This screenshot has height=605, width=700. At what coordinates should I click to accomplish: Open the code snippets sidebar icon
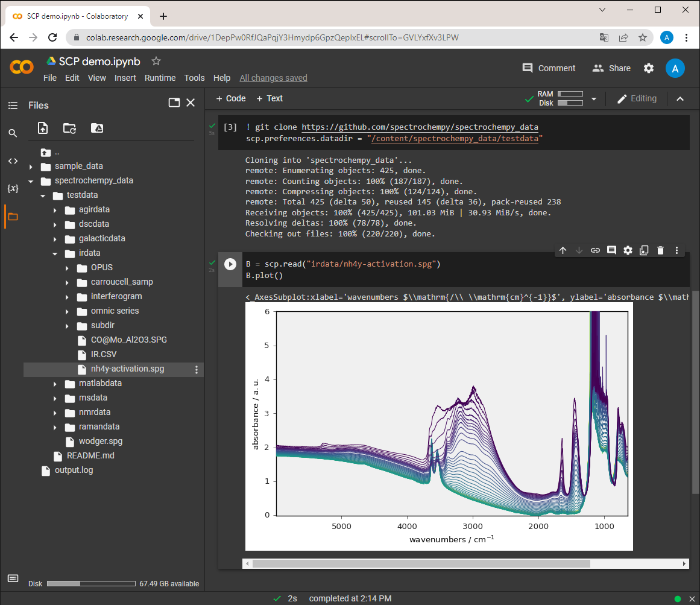point(13,161)
